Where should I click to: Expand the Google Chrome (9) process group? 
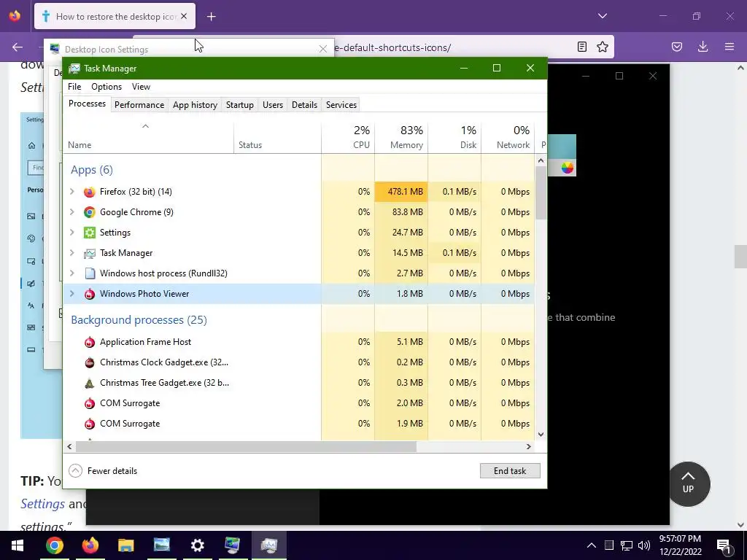[x=72, y=212]
